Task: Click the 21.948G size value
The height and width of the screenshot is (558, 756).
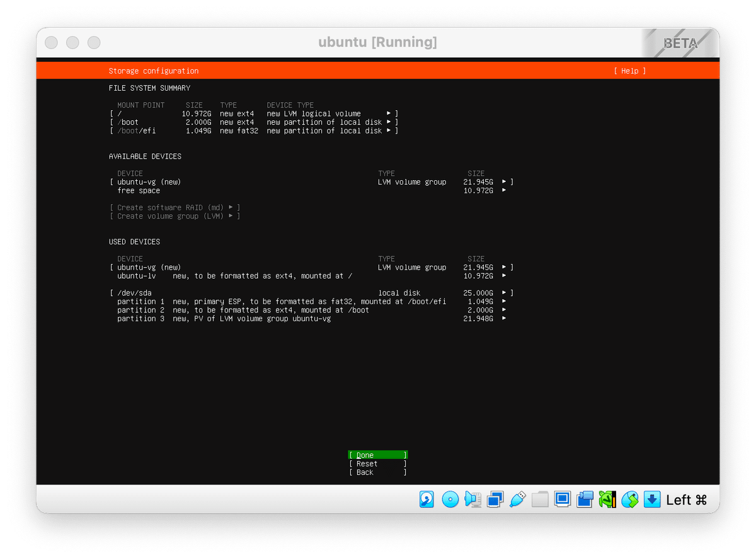Action: click(x=478, y=319)
